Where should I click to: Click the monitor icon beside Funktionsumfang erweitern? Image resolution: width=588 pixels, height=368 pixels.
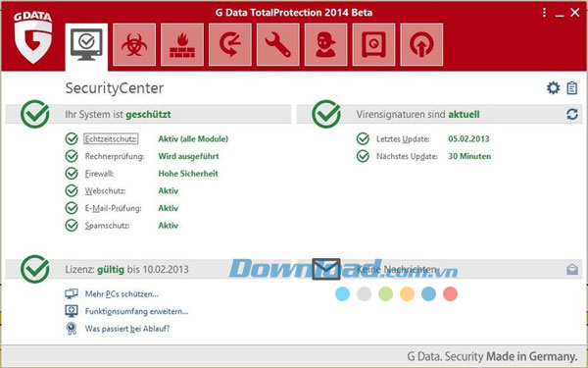pos(72,311)
